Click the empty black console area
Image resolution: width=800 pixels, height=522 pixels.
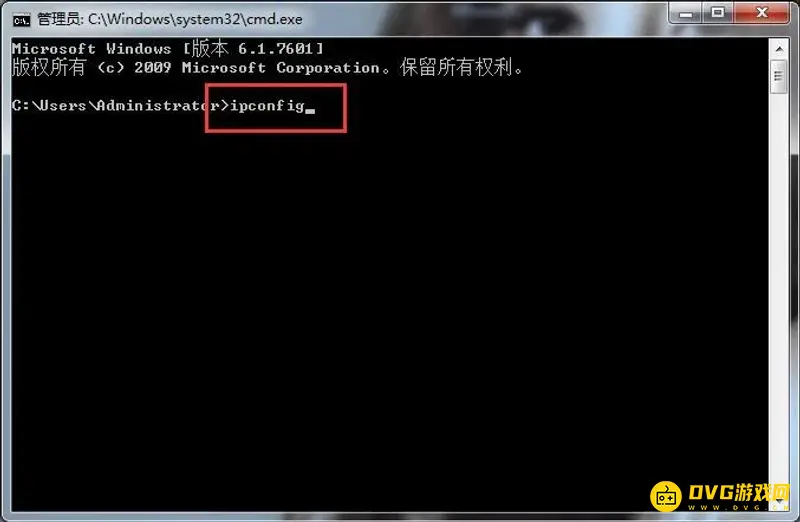388,306
